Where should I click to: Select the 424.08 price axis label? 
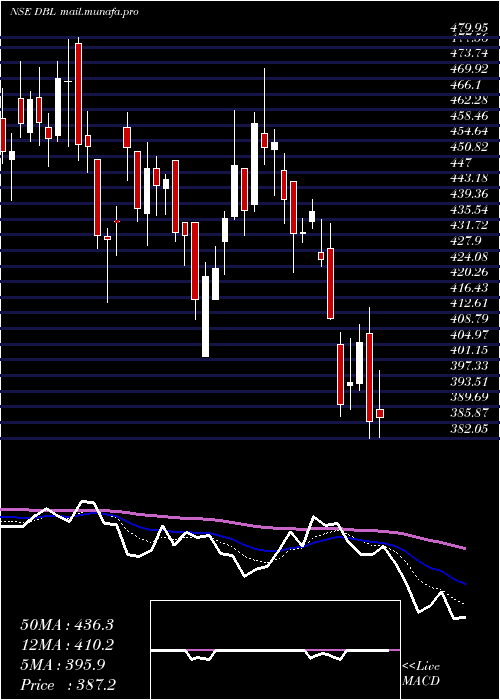(469, 256)
